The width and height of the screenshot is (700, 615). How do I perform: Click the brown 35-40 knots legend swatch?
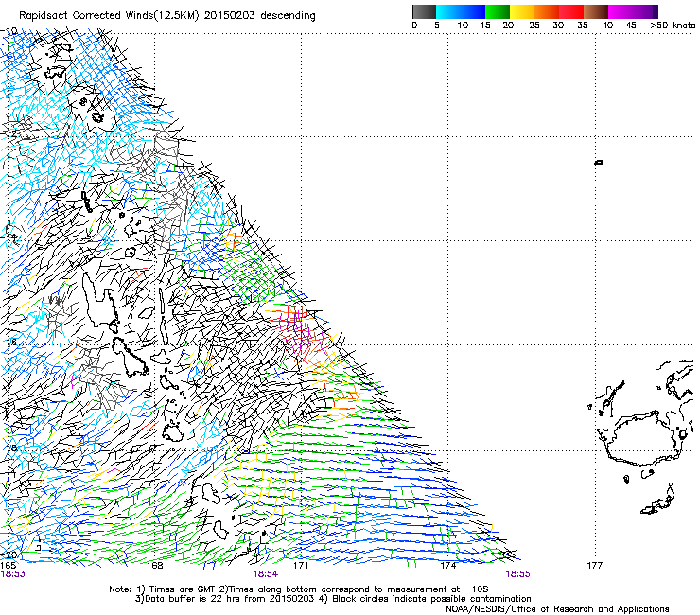[596, 11]
